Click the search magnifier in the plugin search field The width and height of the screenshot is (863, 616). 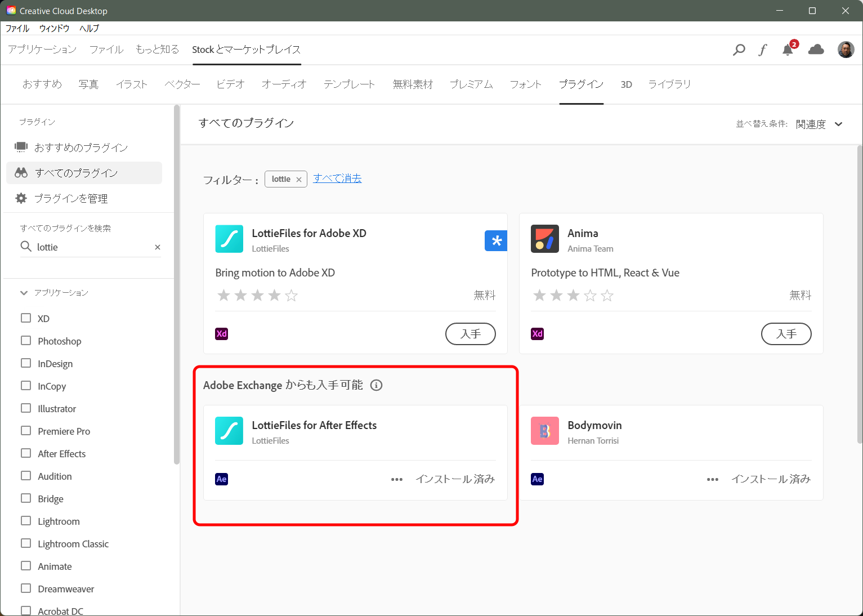tap(26, 247)
